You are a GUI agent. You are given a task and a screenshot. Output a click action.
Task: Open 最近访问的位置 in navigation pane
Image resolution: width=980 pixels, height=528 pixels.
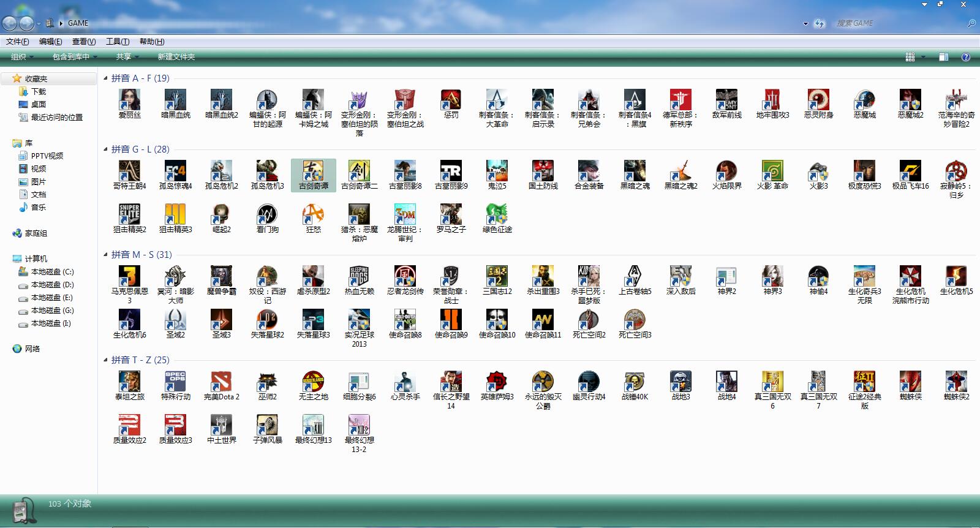57,117
